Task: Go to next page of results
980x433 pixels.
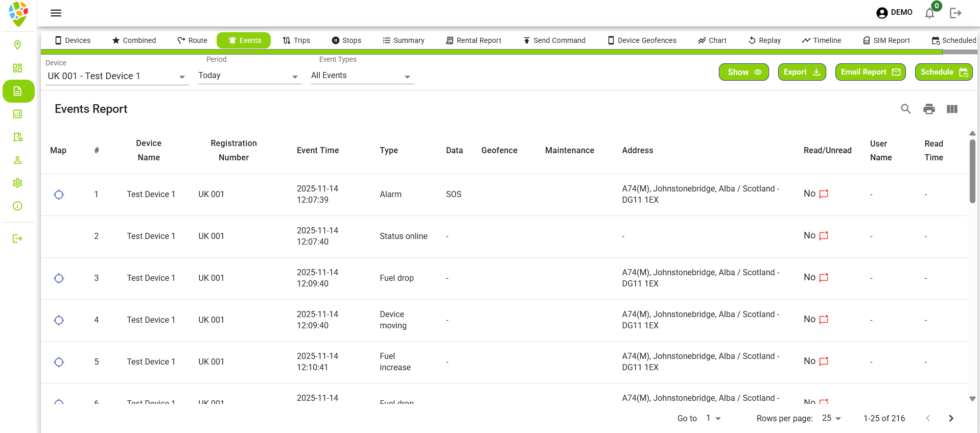Action: (x=951, y=418)
